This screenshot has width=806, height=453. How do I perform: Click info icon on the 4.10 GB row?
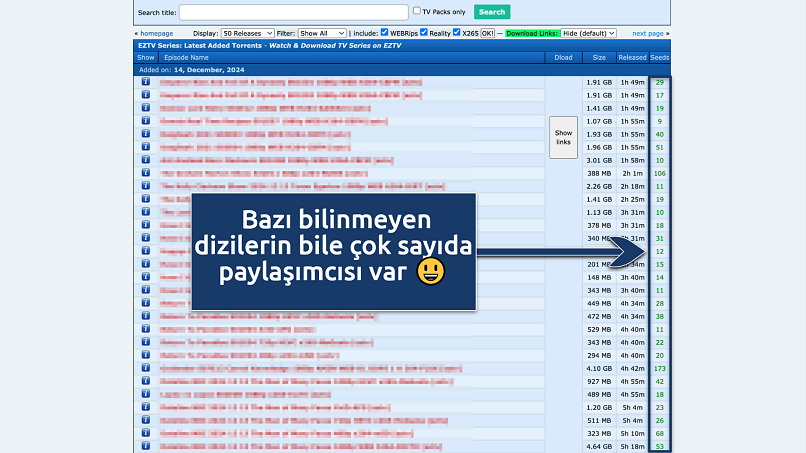145,368
